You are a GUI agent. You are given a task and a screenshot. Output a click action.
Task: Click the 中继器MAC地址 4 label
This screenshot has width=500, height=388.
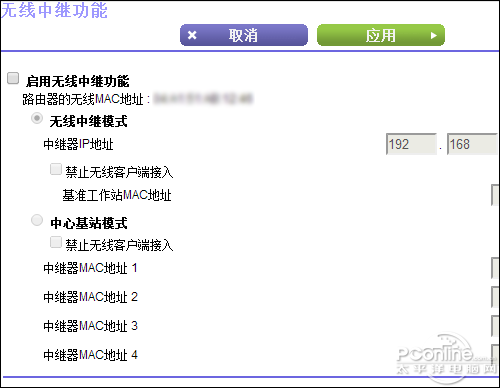pos(90,355)
